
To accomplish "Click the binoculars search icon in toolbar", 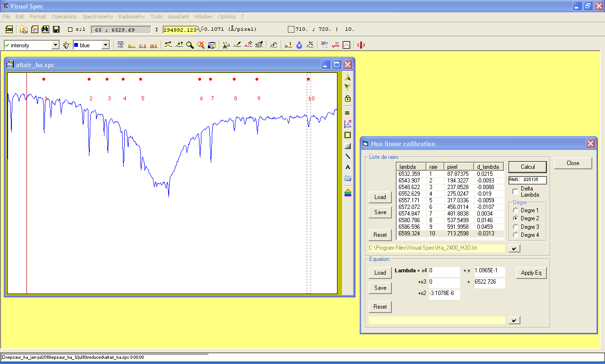I will (45, 29).
